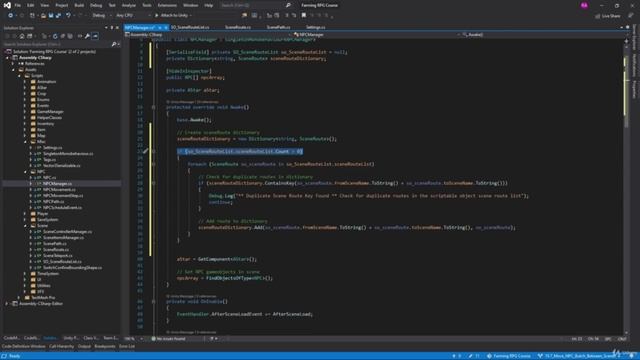Click the Save file toolbar icon
Viewport: 640px width, 360px height.
tap(51, 16)
